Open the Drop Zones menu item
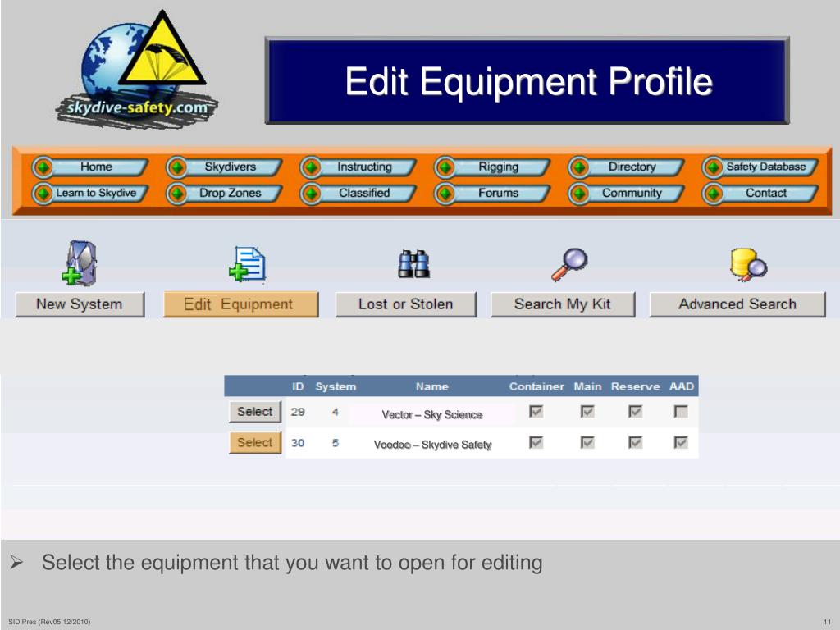This screenshot has width=840, height=630. point(230,193)
